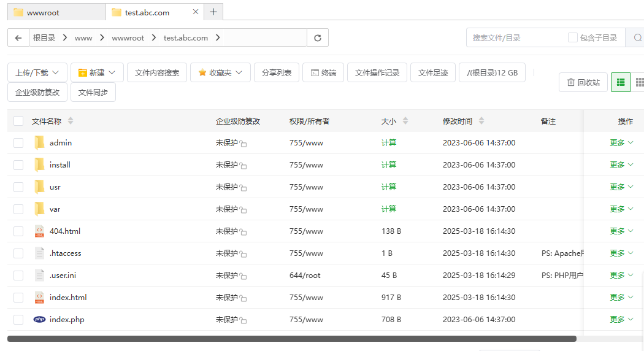644x351 pixels.
Task: Open the 回收站 recycle bin
Action: 583,82
